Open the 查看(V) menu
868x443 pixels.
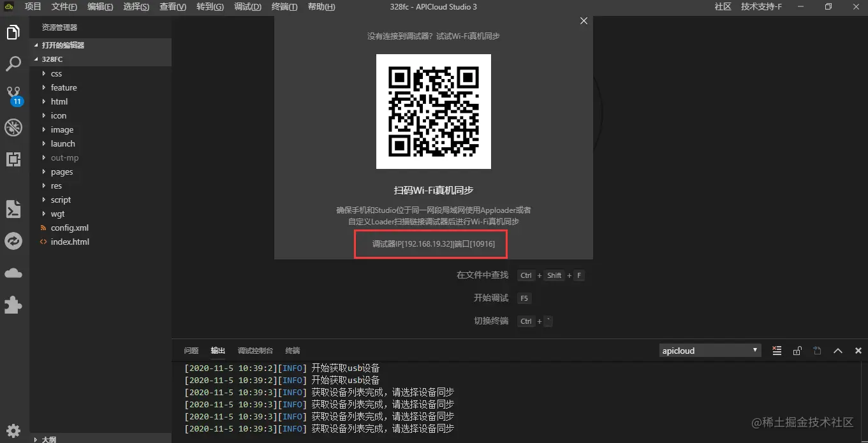(x=173, y=7)
